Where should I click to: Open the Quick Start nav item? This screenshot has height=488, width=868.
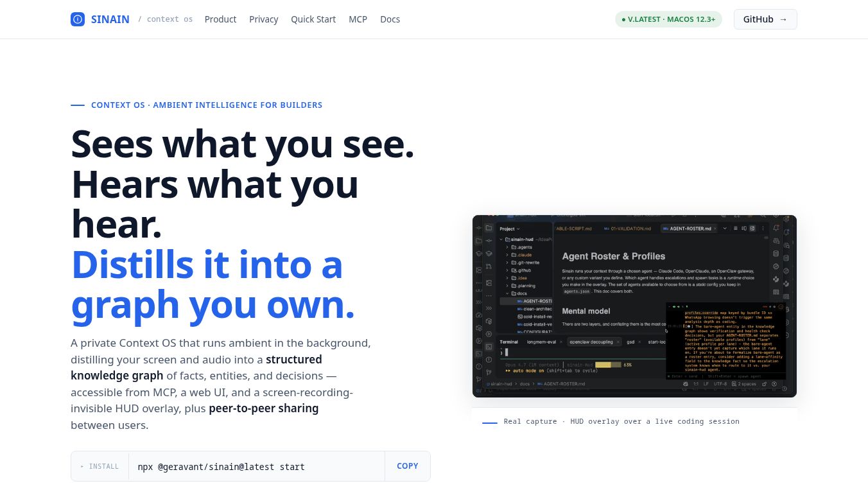click(x=313, y=19)
